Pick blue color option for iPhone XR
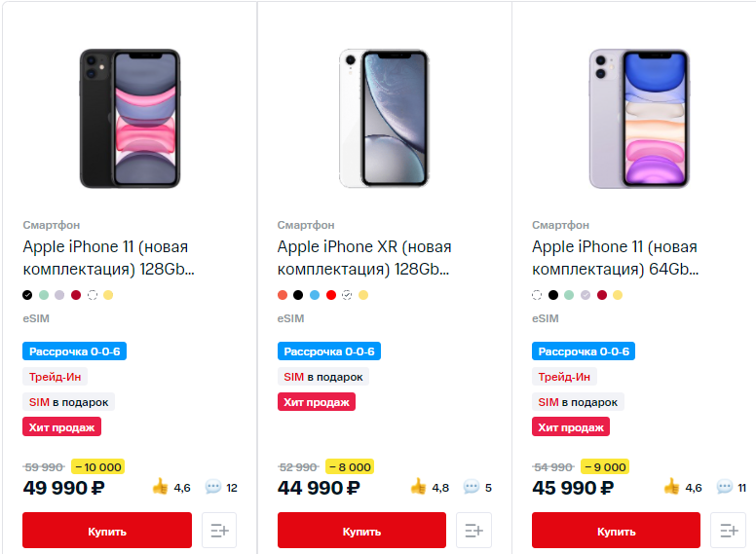 [x=315, y=295]
